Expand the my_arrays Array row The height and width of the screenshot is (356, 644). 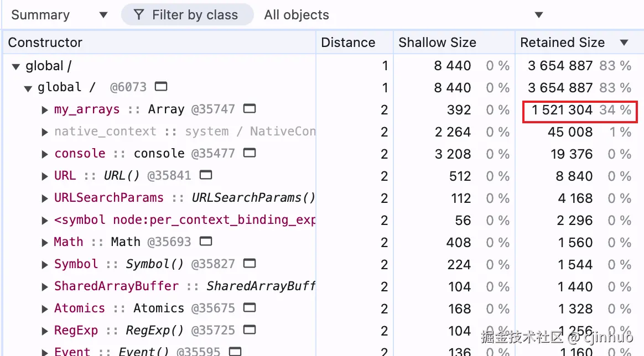point(45,109)
